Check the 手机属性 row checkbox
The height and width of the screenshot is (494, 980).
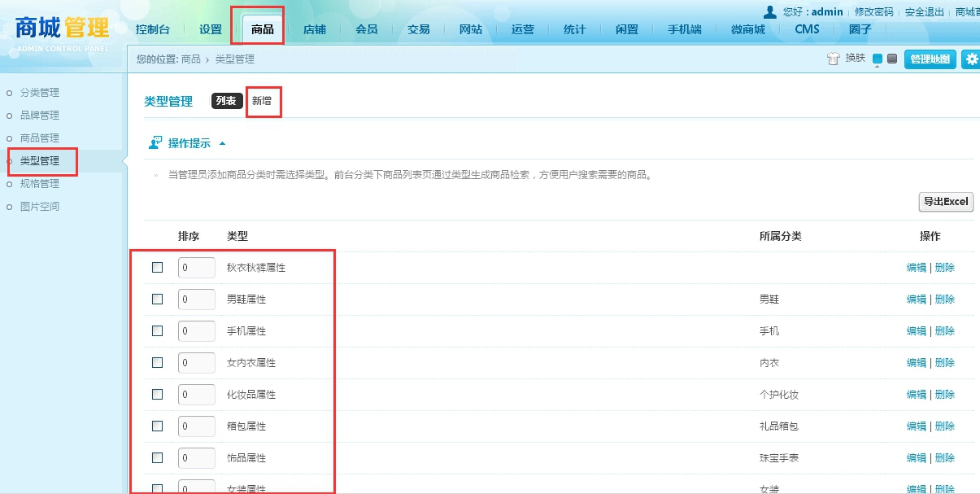[x=158, y=330]
